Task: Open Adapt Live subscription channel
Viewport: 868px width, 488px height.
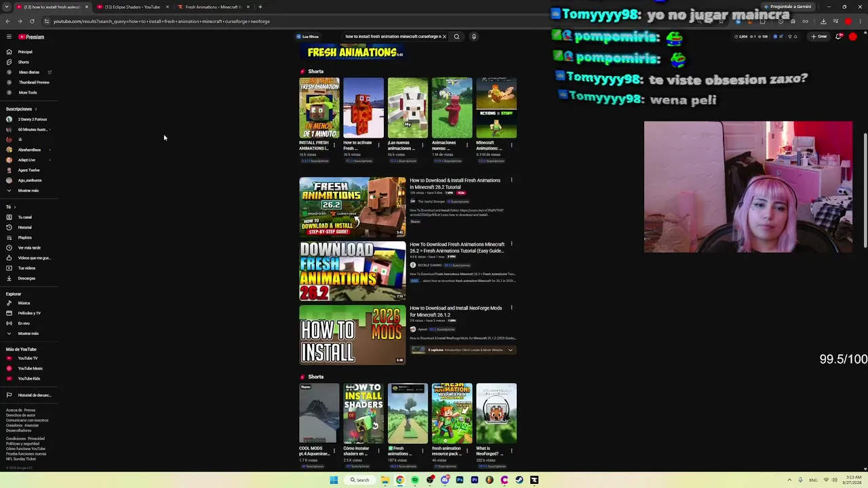Action: 27,160
